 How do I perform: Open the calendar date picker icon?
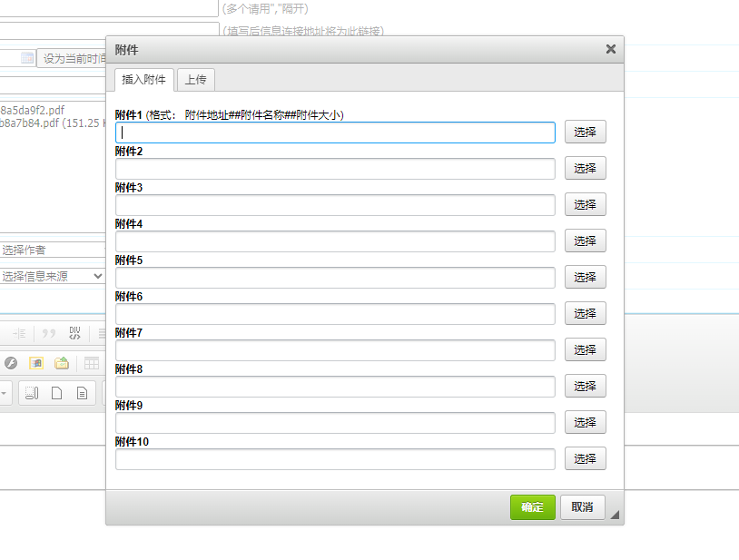27,58
